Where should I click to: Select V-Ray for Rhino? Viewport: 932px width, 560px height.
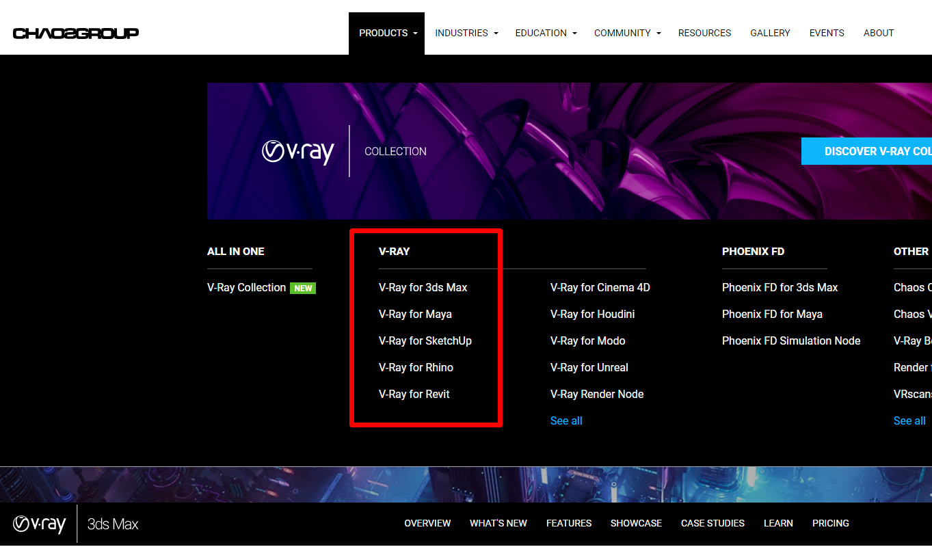[416, 368]
